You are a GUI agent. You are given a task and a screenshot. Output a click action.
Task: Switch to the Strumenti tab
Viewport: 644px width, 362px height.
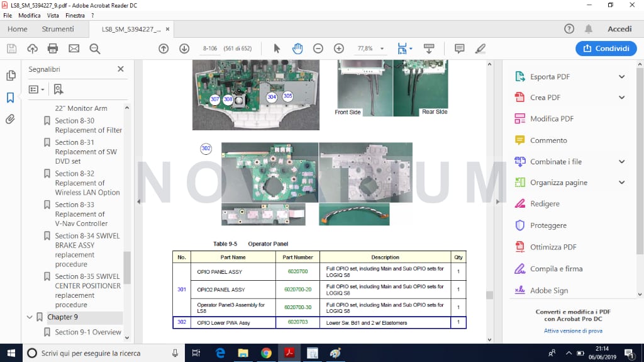(x=58, y=29)
